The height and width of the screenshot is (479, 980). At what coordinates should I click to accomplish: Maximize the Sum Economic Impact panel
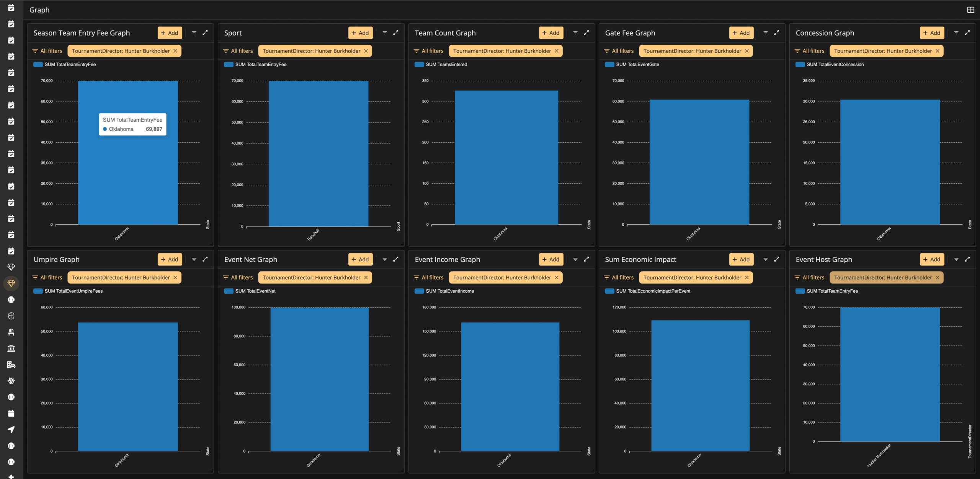coord(777,259)
